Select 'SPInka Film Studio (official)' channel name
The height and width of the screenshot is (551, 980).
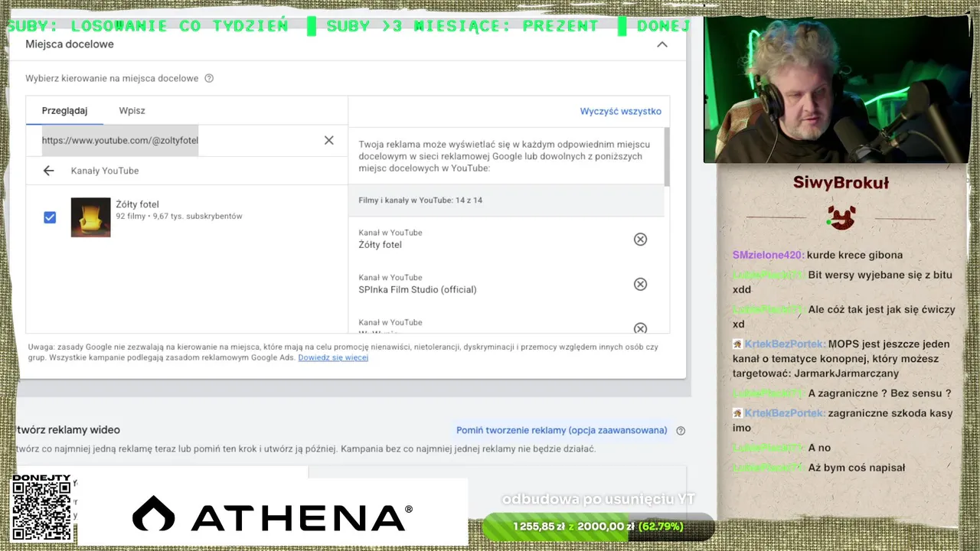417,289
